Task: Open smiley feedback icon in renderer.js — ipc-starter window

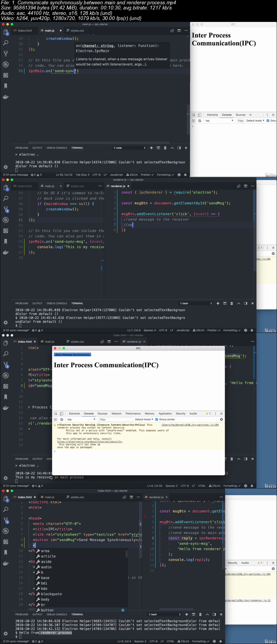Action: (246, 330)
